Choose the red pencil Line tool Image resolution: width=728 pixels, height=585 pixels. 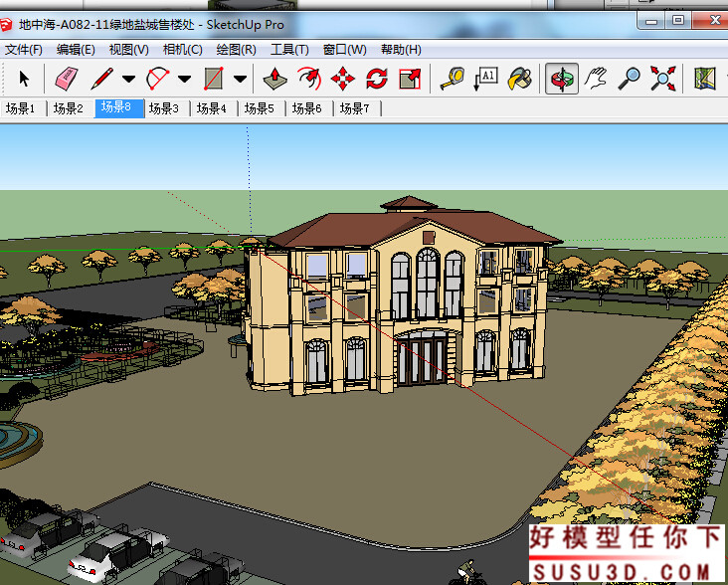click(x=102, y=78)
